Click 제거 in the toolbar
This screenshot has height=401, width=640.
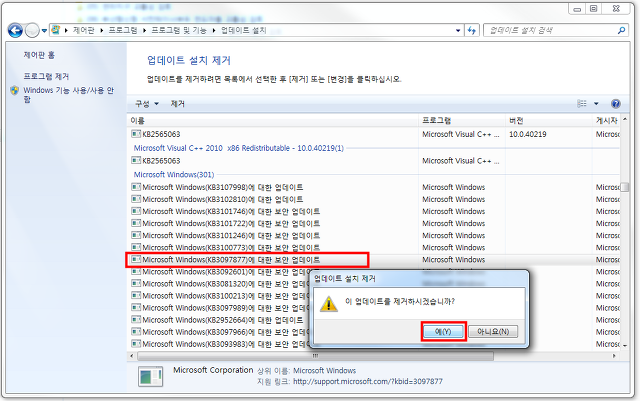click(178, 104)
